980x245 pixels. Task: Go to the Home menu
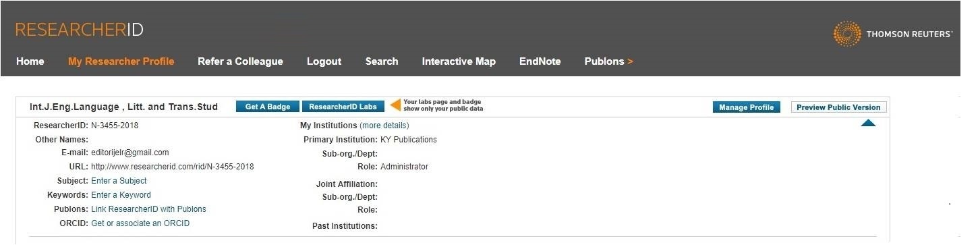30,61
